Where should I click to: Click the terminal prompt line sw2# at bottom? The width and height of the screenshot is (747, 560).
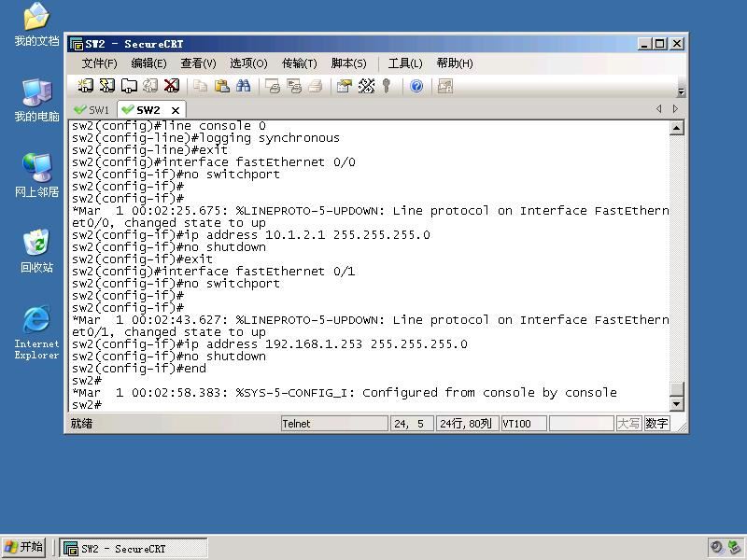tap(87, 405)
